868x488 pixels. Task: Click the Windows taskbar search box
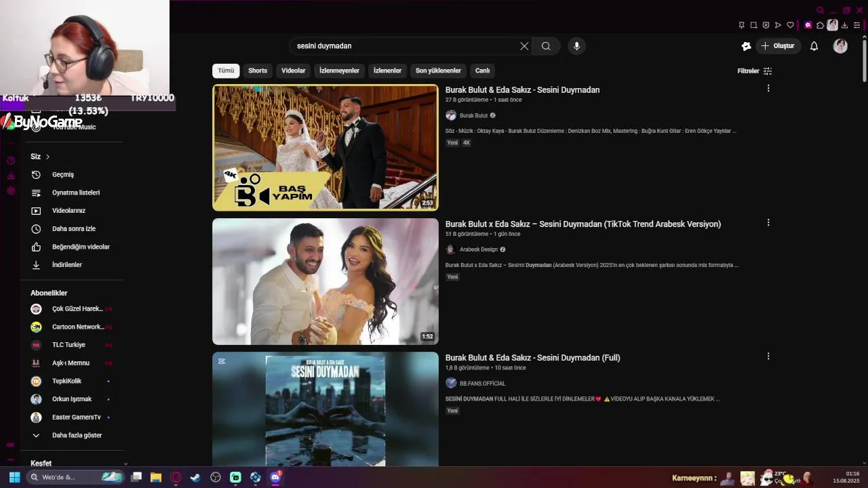coord(76,477)
